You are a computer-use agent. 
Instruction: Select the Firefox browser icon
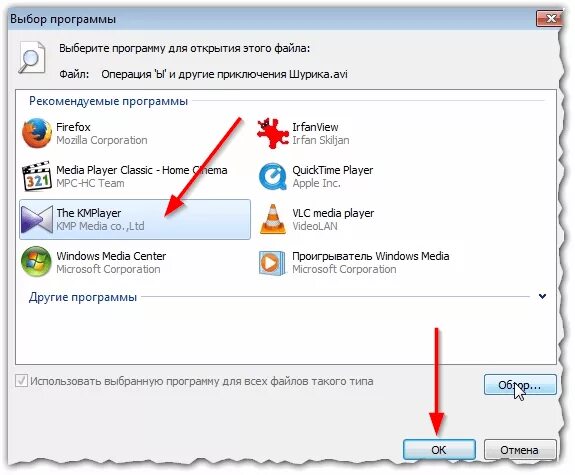click(x=36, y=134)
